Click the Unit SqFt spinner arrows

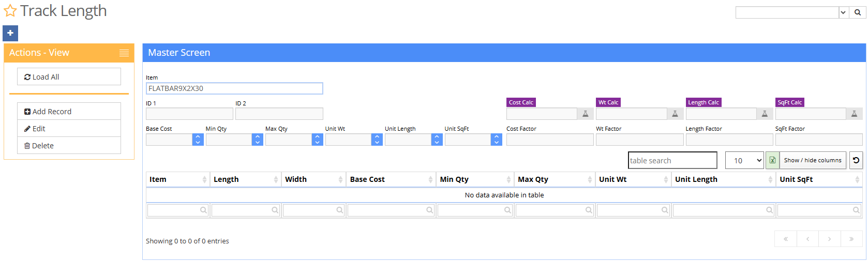497,140
